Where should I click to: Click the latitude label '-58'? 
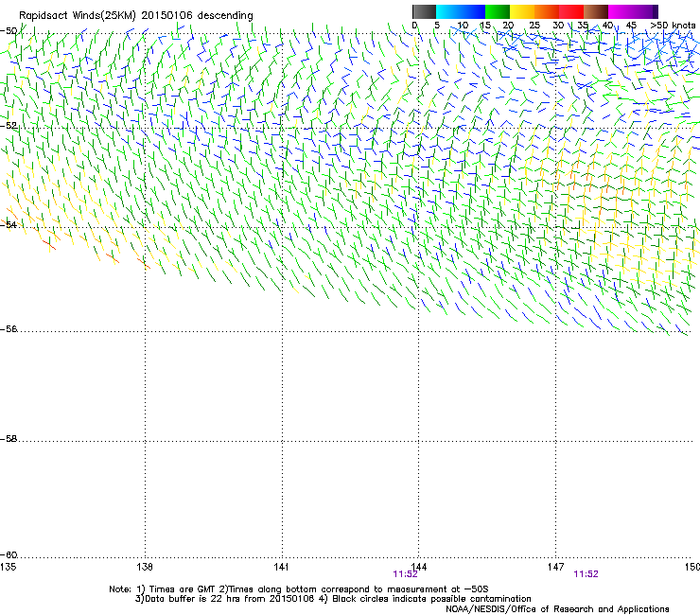click(9, 439)
